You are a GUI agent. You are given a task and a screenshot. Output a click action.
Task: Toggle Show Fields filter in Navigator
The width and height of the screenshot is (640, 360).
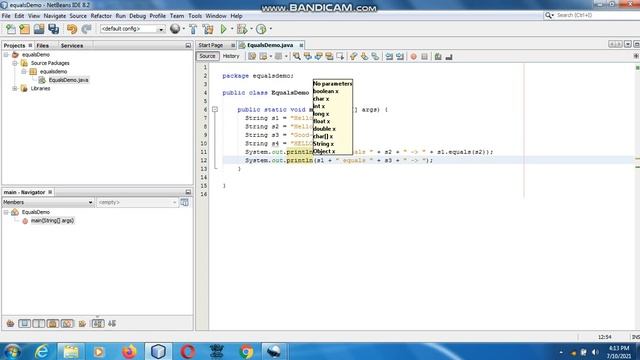tap(24, 324)
